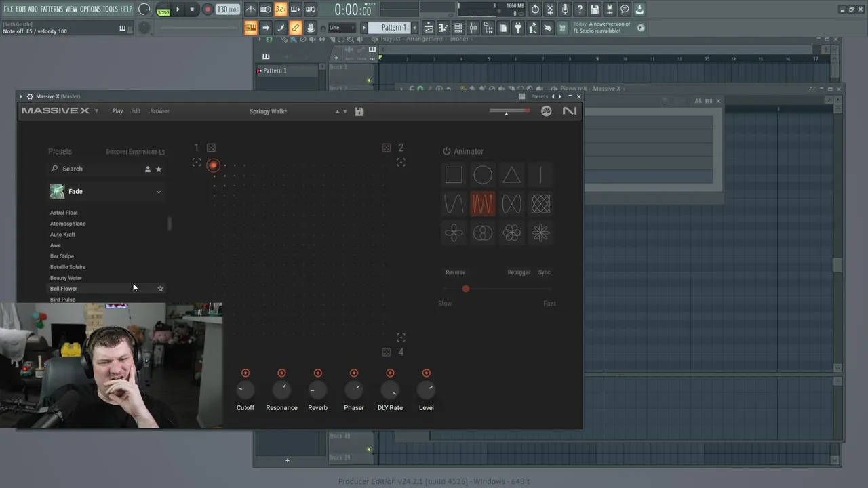Randomize corner 2 with dice icon

(x=387, y=148)
